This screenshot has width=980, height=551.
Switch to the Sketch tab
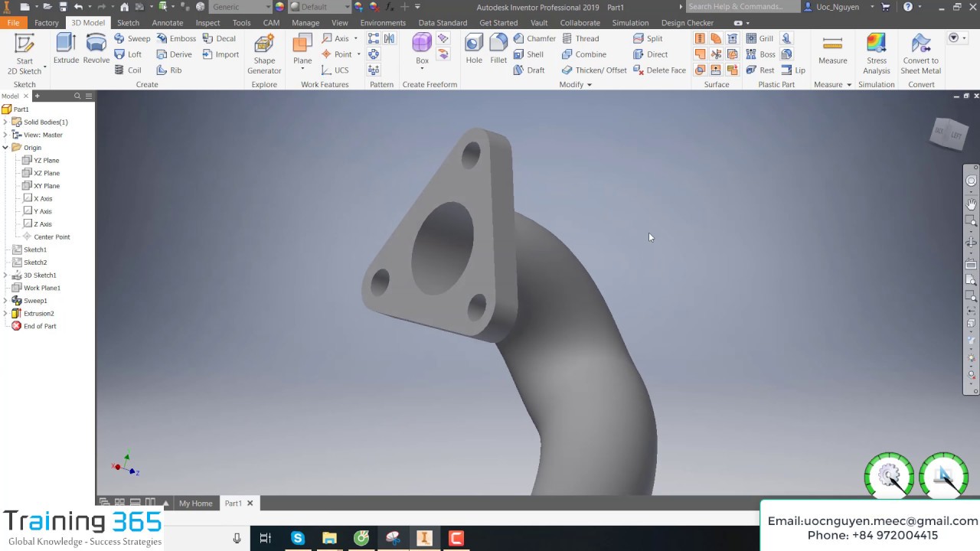click(128, 23)
